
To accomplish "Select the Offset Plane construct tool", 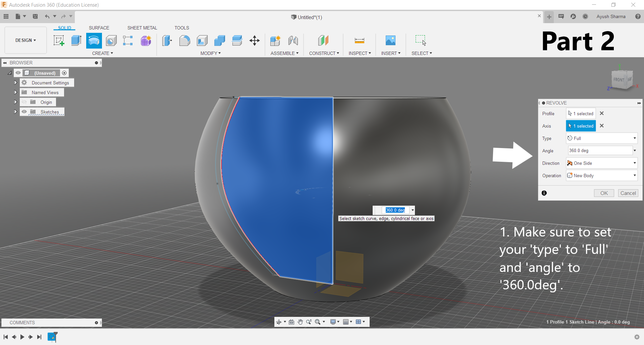I will click(323, 41).
